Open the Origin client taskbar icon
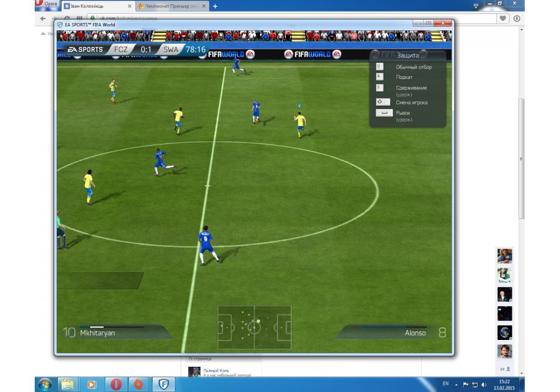 pos(138,385)
